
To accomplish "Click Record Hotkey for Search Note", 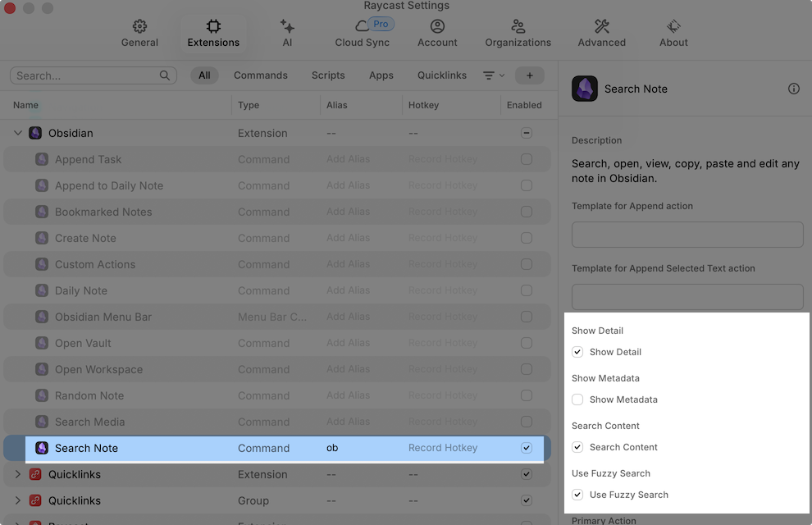I will (442, 448).
